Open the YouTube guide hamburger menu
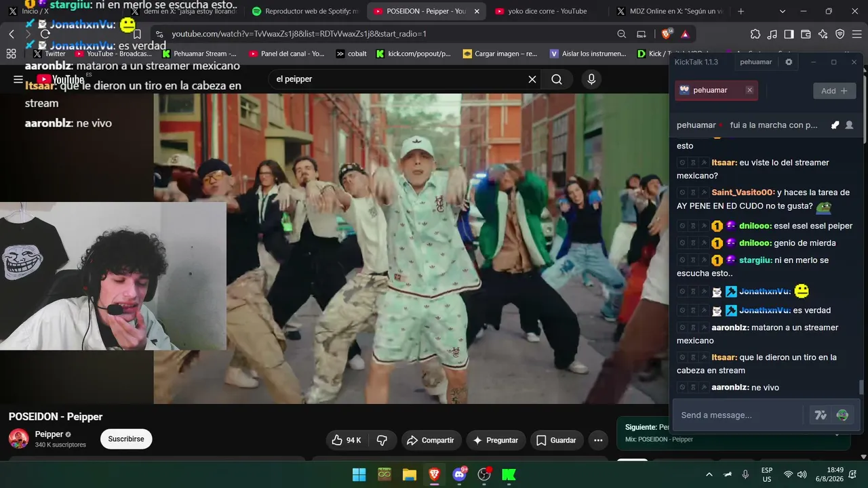 pyautogui.click(x=18, y=79)
